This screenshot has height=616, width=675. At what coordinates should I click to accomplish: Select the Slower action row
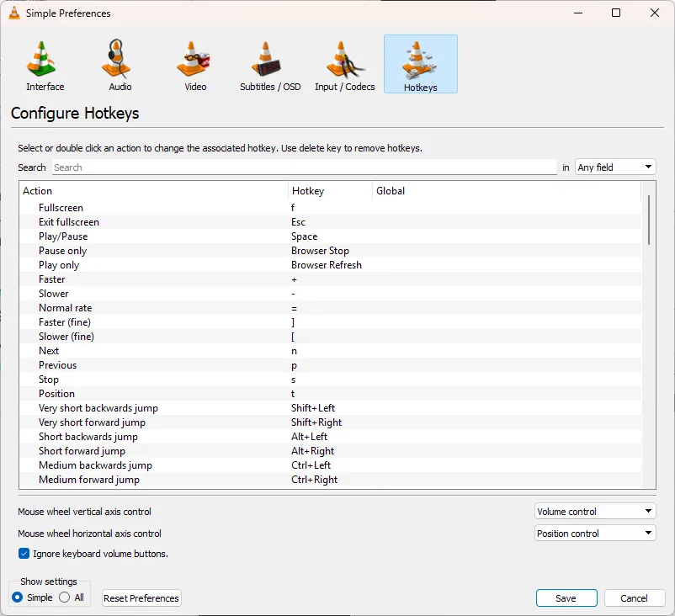point(330,294)
